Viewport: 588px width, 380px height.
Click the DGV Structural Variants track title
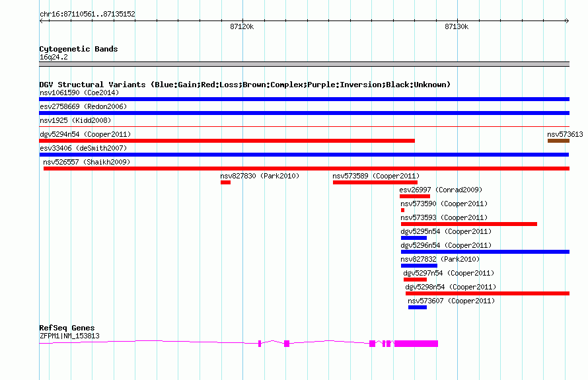tap(244, 85)
